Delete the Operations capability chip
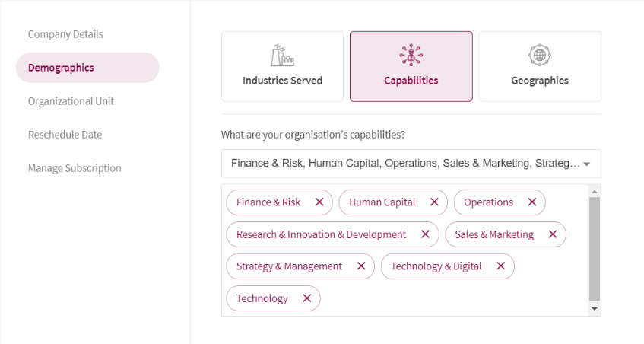 pyautogui.click(x=532, y=202)
